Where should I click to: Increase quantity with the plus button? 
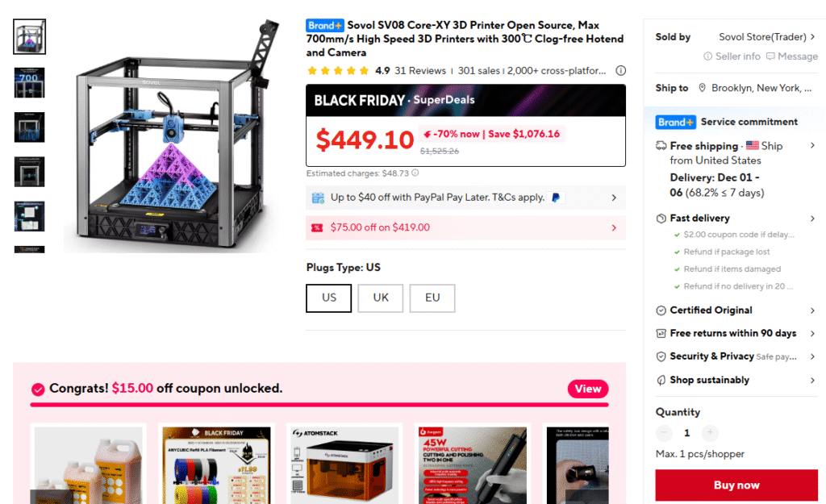click(710, 432)
